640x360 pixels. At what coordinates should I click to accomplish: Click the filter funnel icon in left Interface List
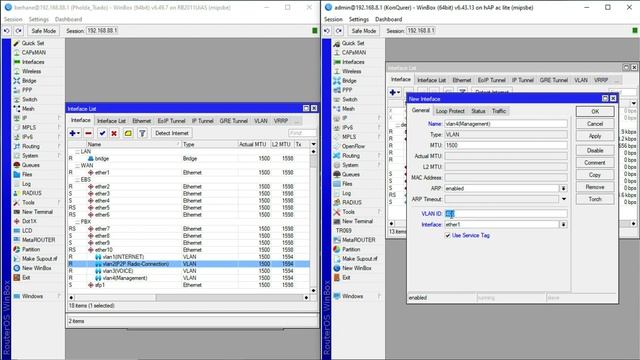tap(142, 133)
